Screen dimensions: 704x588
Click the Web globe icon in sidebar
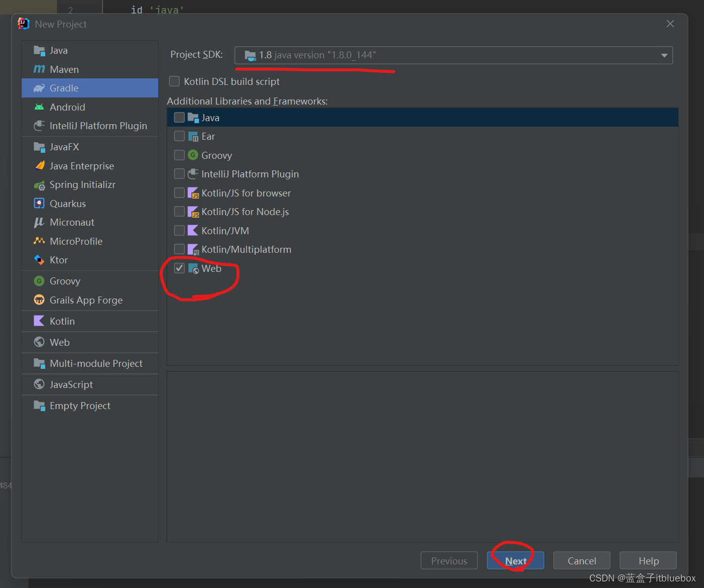[x=39, y=342]
